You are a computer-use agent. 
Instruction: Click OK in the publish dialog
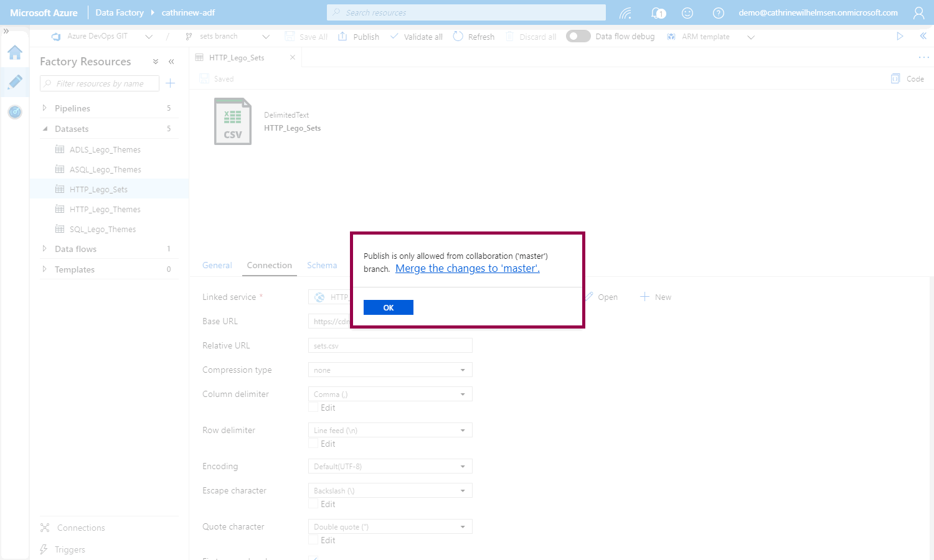(x=388, y=307)
